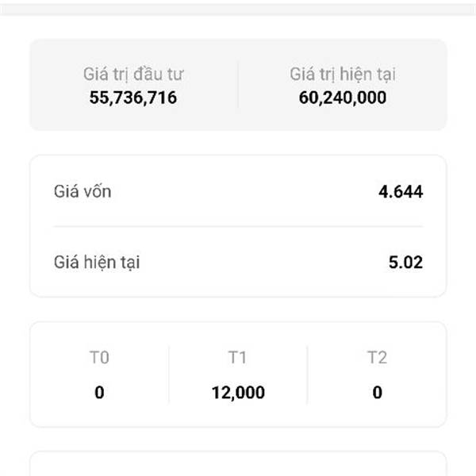The height and width of the screenshot is (476, 476).
Task: Tap the Giá trị đầu tư label
Action: pos(133,75)
